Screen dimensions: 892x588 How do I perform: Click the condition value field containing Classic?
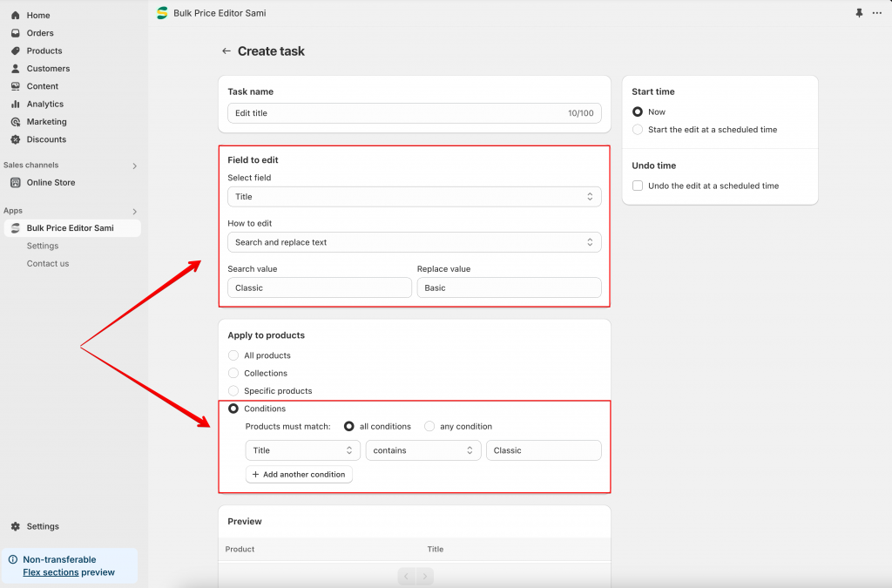click(544, 450)
